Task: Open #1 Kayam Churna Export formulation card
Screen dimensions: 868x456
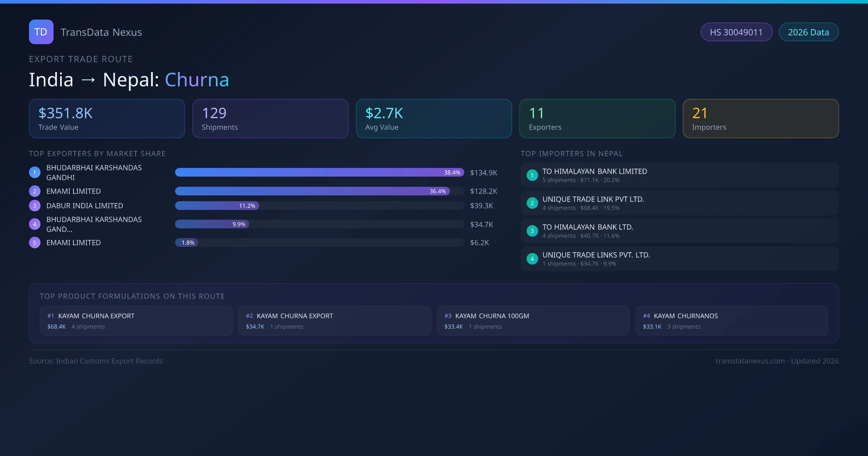Action: [136, 321]
